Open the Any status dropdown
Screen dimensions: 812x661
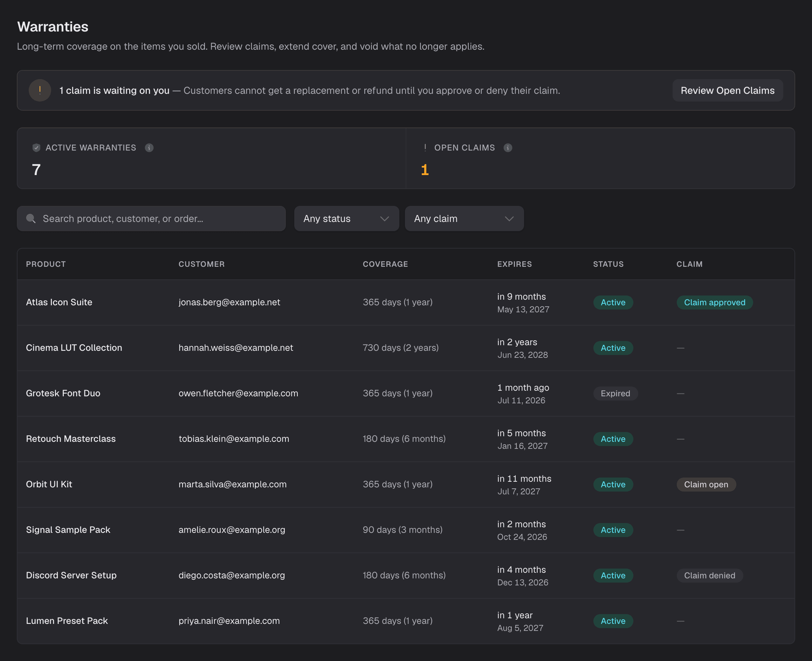point(346,218)
